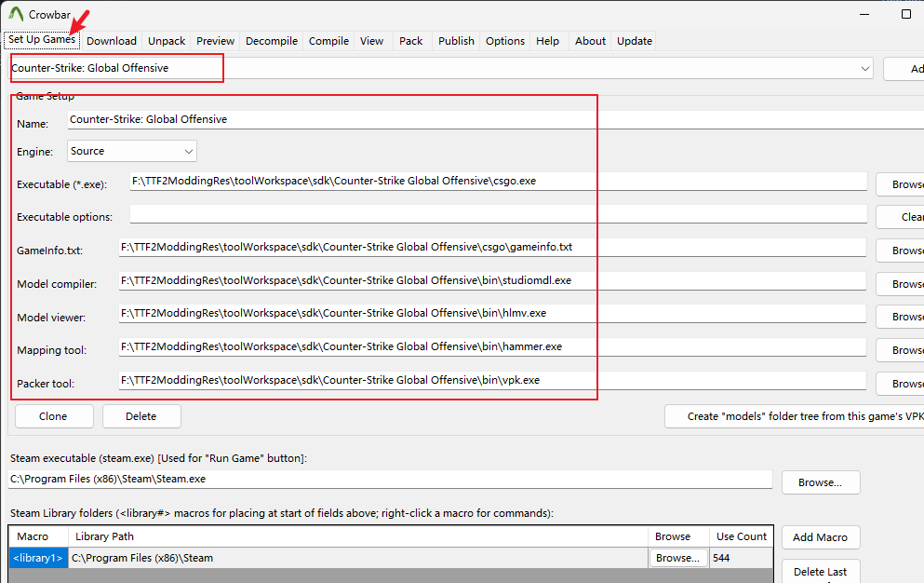This screenshot has height=583, width=924.
Task: Open the game selection dropdown
Action: [x=865, y=68]
